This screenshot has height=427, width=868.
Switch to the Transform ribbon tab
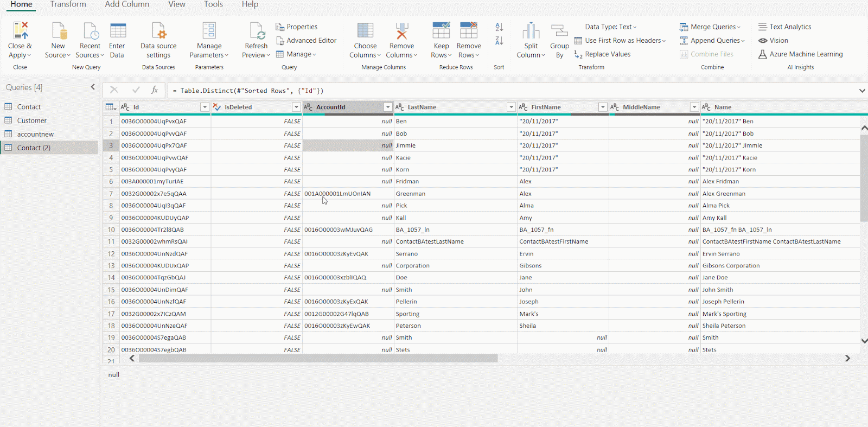click(68, 4)
